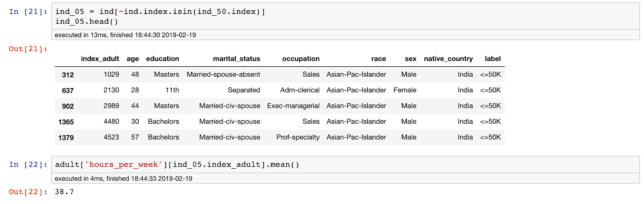This screenshot has width=644, height=204.
Task: Click the education column header
Action: (163, 59)
